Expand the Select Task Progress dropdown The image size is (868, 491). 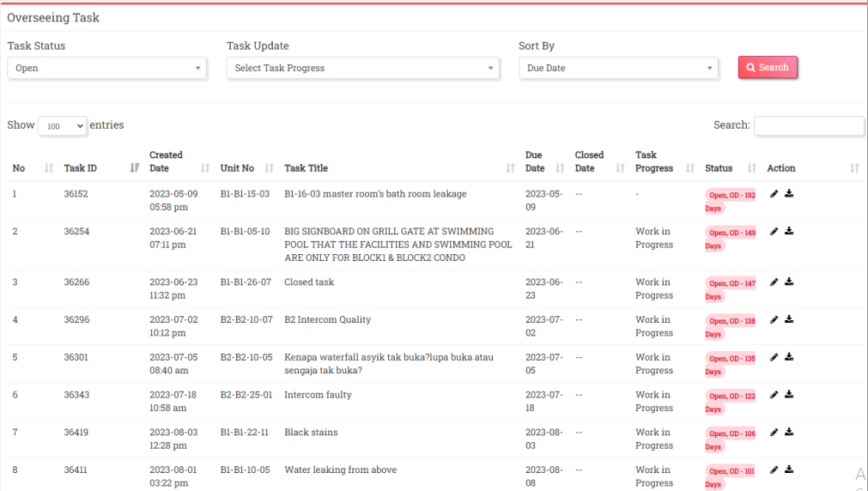[x=363, y=68]
